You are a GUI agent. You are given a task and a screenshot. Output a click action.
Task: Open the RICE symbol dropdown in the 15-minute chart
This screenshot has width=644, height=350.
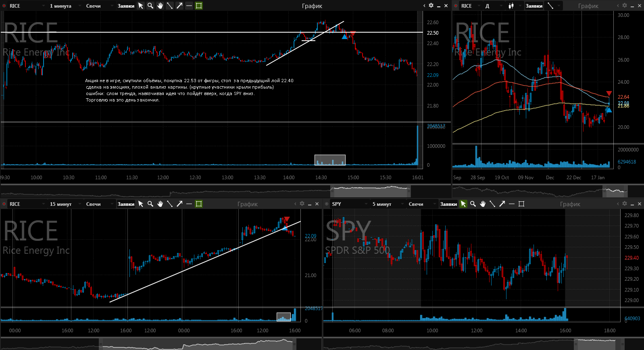pyautogui.click(x=27, y=204)
